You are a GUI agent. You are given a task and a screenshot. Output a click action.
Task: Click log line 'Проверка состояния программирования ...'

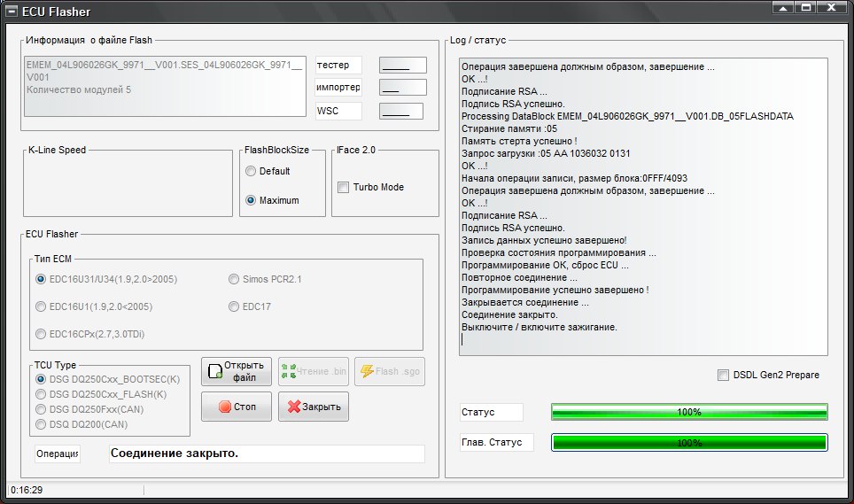coord(559,252)
